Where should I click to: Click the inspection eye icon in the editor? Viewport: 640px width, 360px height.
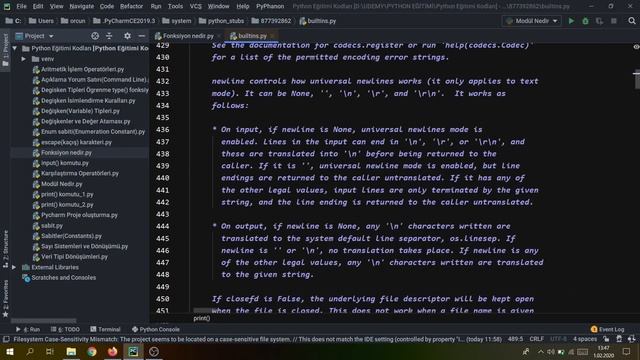636,47
